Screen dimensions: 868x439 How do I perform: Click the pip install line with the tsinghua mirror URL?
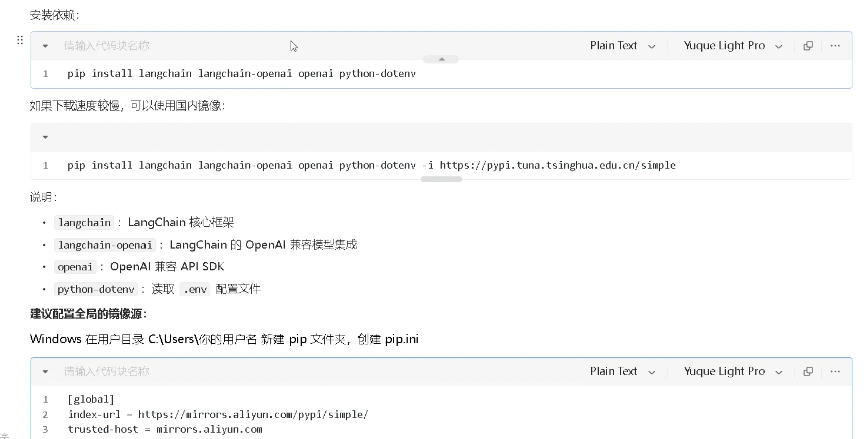pyautogui.click(x=372, y=165)
